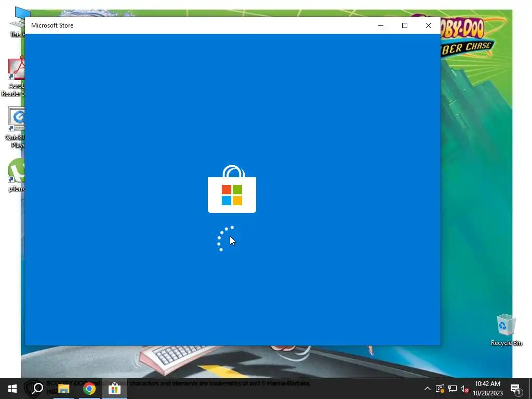Screen dimensions: 532x399
Task: Select the QuickTime Player desktop shortcut
Action: [14, 128]
